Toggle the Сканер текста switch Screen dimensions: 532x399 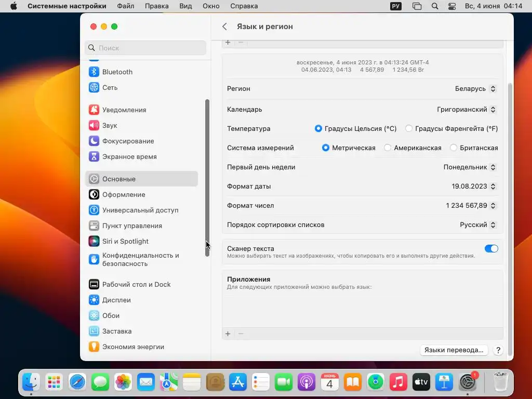491,249
